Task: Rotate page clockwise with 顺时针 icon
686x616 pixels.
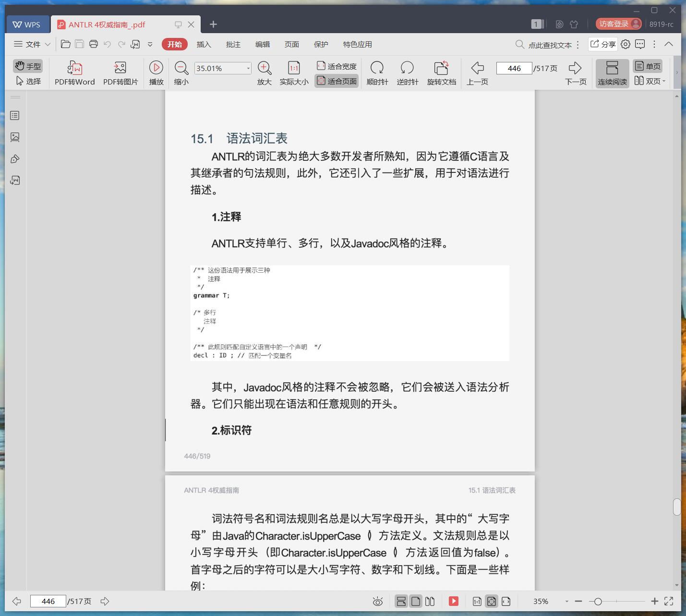Action: coord(377,72)
